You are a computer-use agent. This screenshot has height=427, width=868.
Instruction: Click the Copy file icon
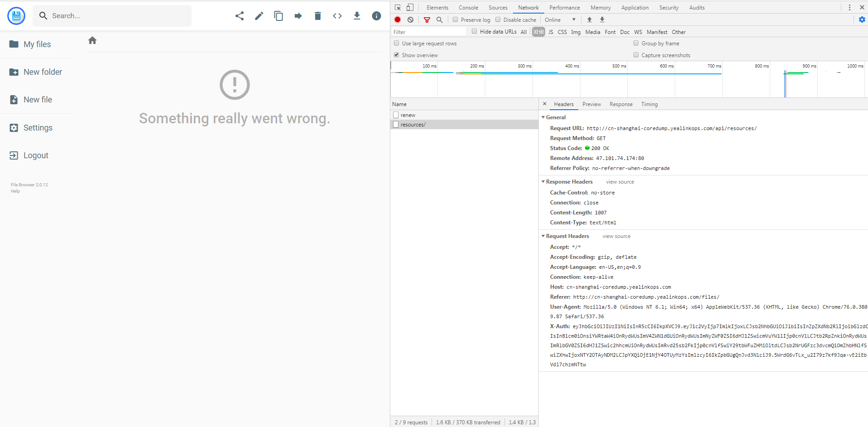[278, 15]
